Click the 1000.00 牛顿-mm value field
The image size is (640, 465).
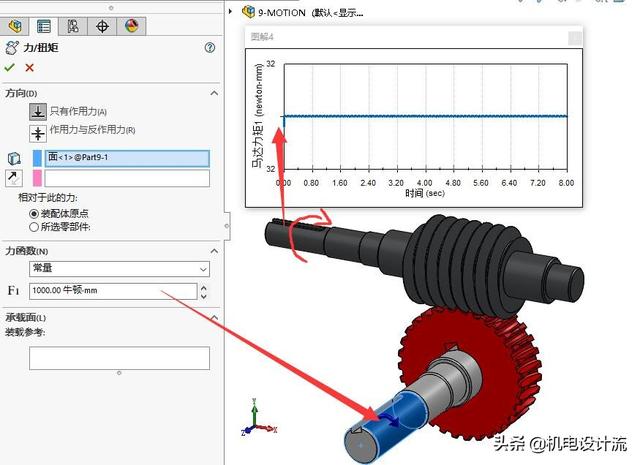pos(113,291)
